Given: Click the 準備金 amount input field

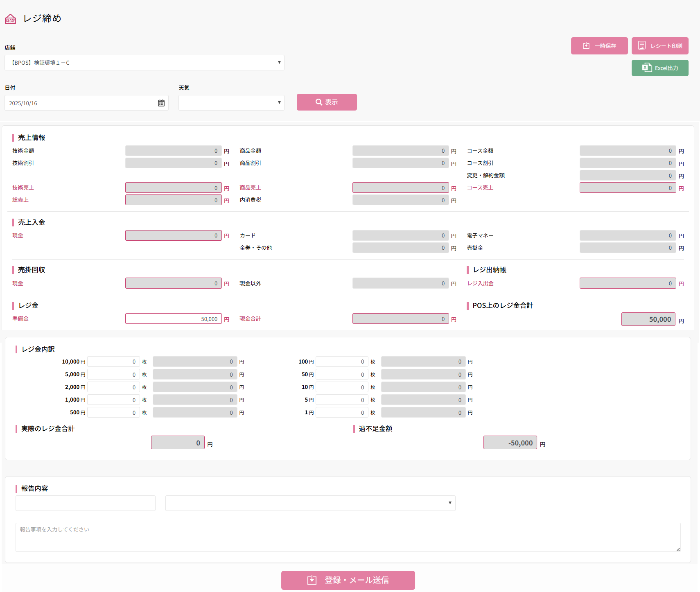Looking at the screenshot, I should 173,319.
